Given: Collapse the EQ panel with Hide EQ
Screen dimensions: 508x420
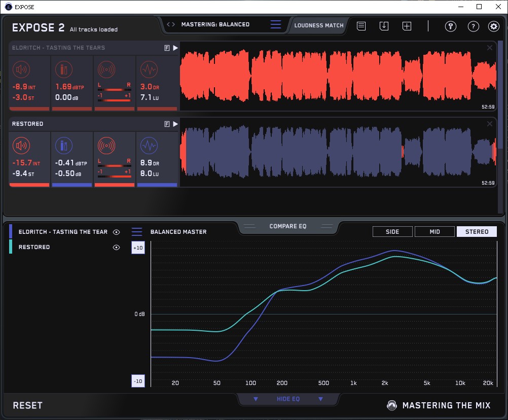Looking at the screenshot, I should [288, 399].
